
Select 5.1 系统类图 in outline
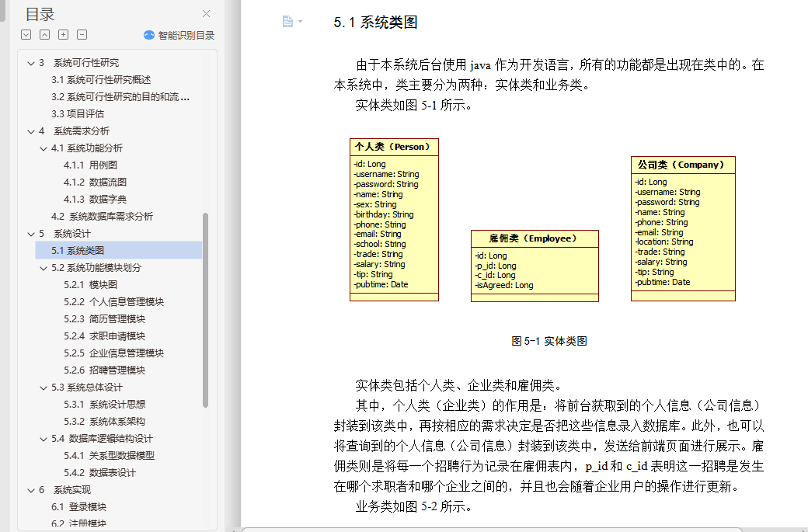(119, 250)
